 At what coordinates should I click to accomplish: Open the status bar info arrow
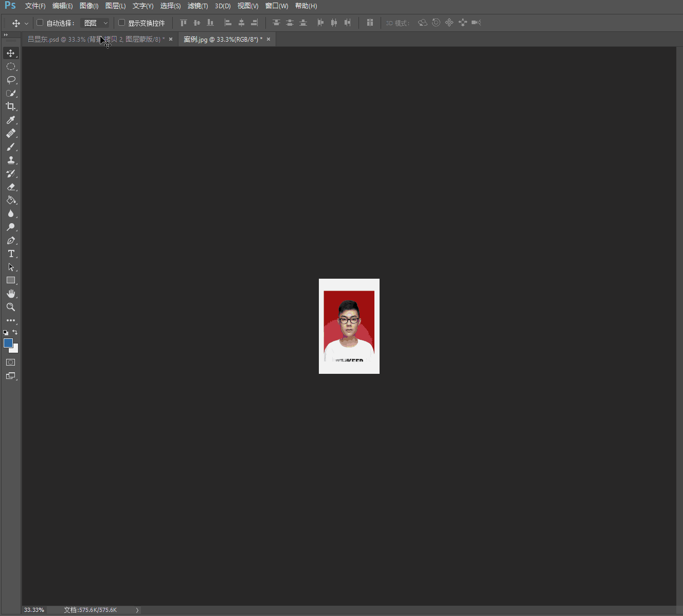point(137,610)
